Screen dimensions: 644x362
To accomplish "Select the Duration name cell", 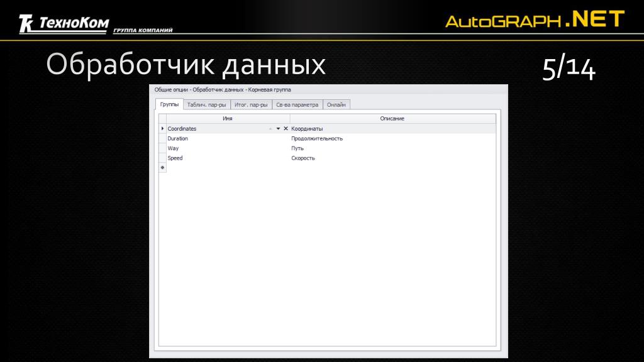I will click(x=228, y=138).
